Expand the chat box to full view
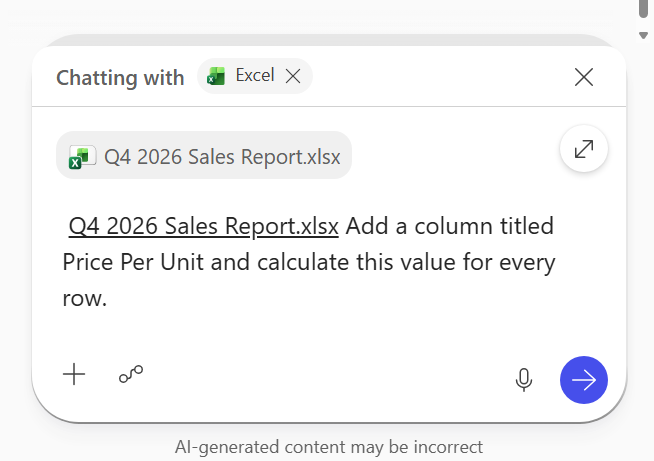The image size is (654, 461). click(584, 149)
